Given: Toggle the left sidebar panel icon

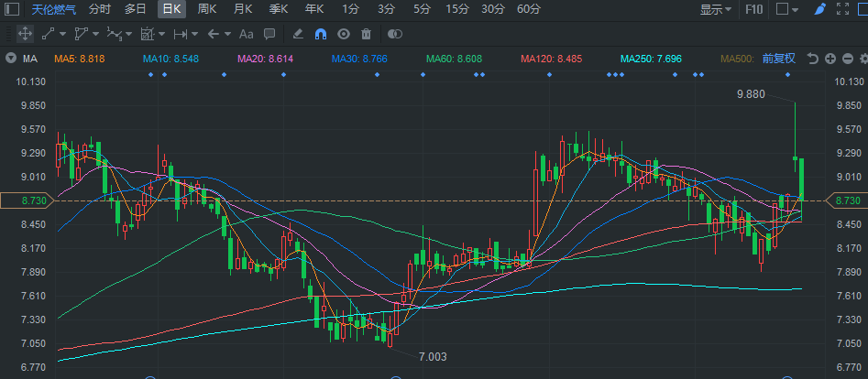Looking at the screenshot, I should (x=12, y=9).
